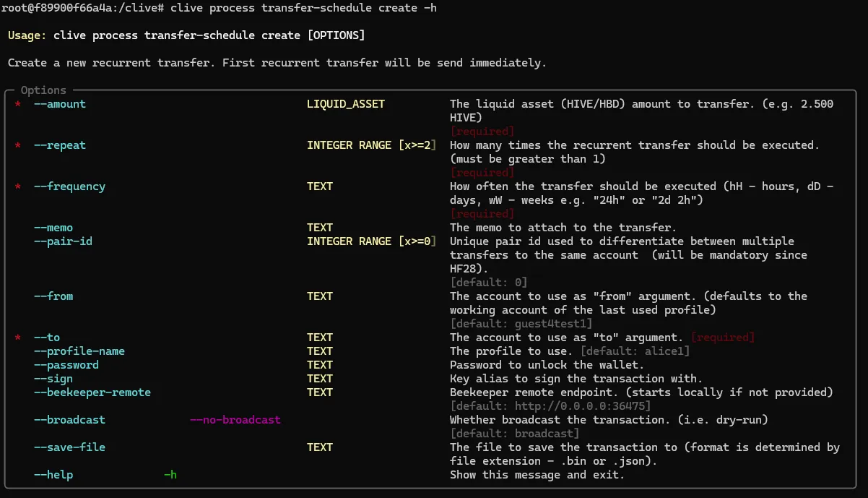Click the -h short flag
The height and width of the screenshot is (498, 868).
[170, 475]
